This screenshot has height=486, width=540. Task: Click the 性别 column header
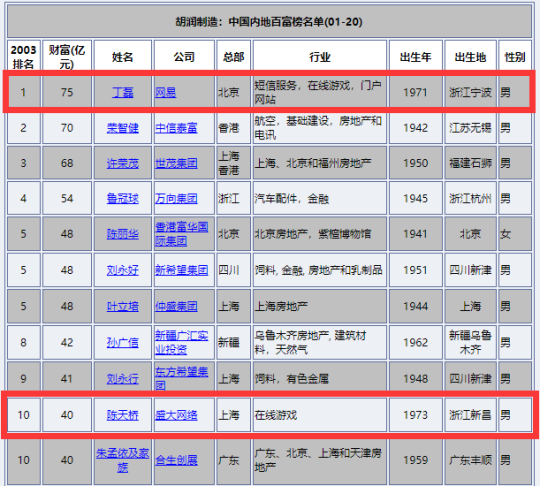(x=515, y=57)
